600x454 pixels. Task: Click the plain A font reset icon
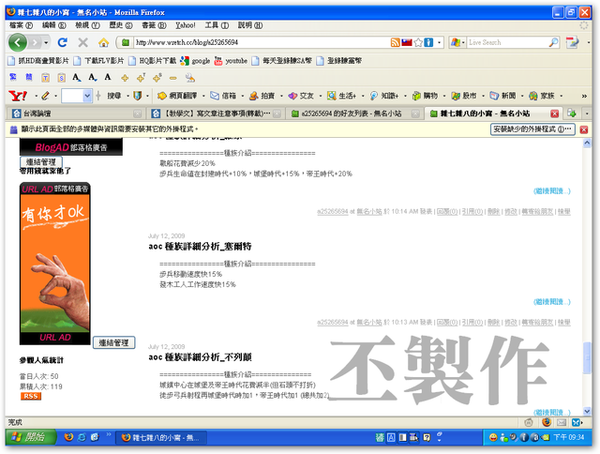[108, 78]
